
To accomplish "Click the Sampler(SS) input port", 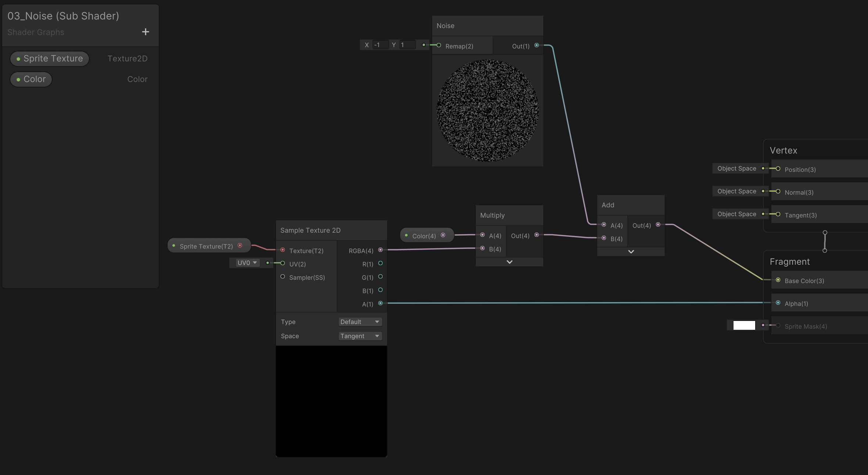I will [x=283, y=277].
